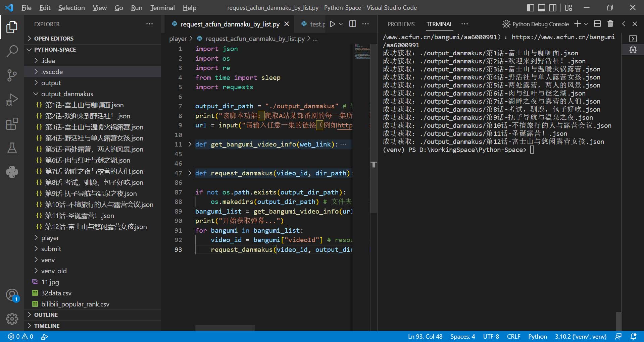Open the Accounts icon with badge
Viewport: 644px width, 342px height.
coord(12,295)
